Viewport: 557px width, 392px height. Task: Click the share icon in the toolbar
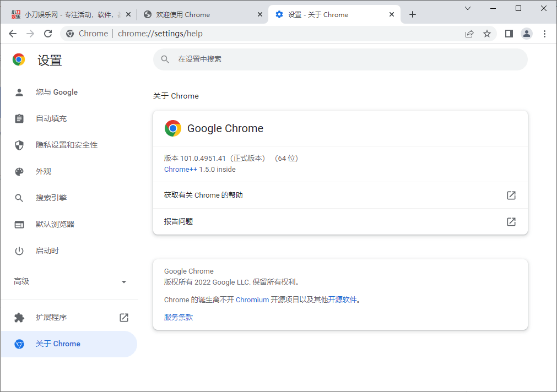[x=469, y=34]
